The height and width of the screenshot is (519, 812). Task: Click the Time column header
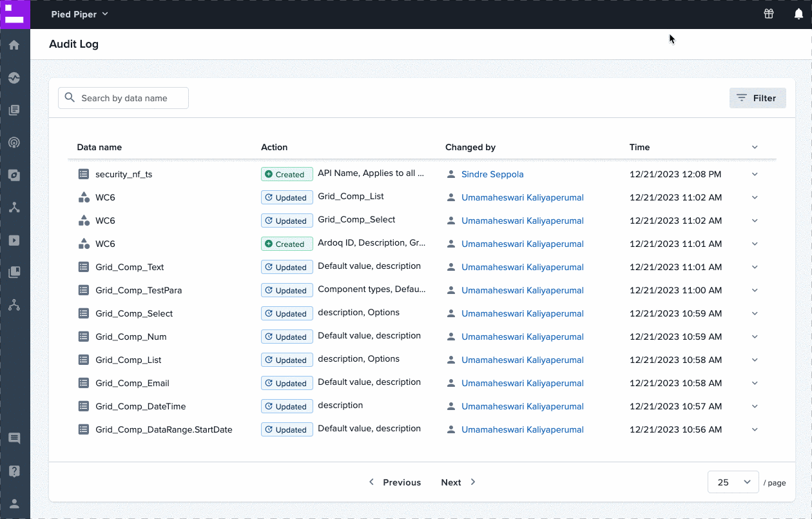pos(640,147)
